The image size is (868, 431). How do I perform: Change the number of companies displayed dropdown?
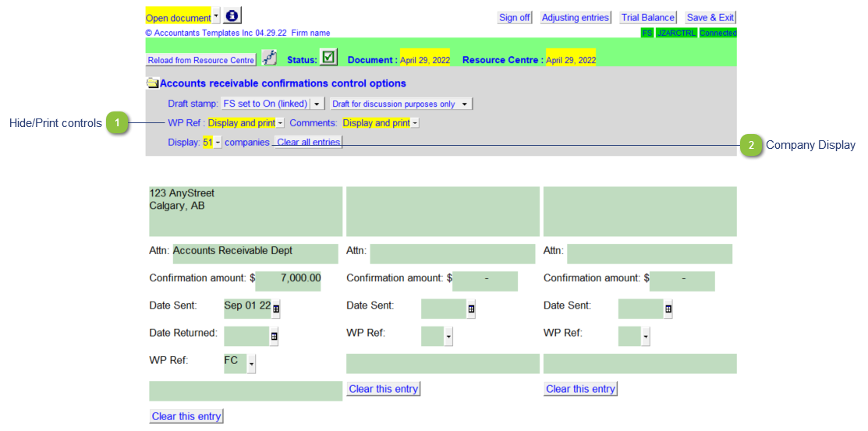(x=218, y=143)
